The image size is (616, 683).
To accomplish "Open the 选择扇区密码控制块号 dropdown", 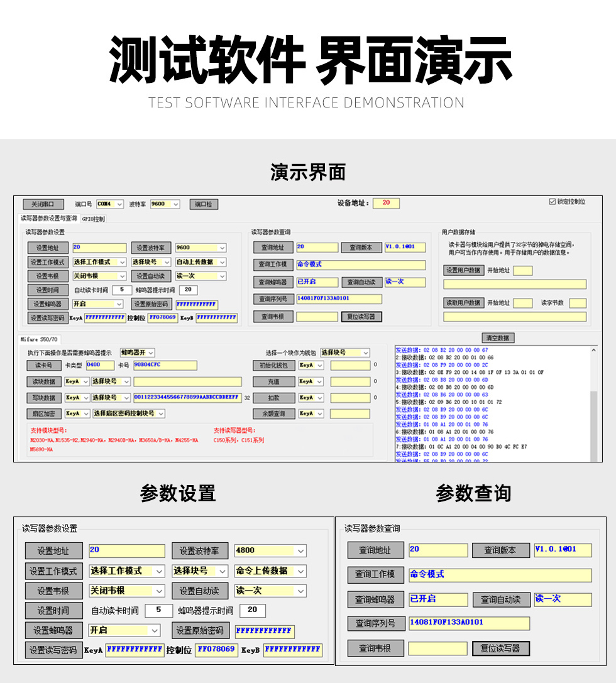I will point(128,413).
